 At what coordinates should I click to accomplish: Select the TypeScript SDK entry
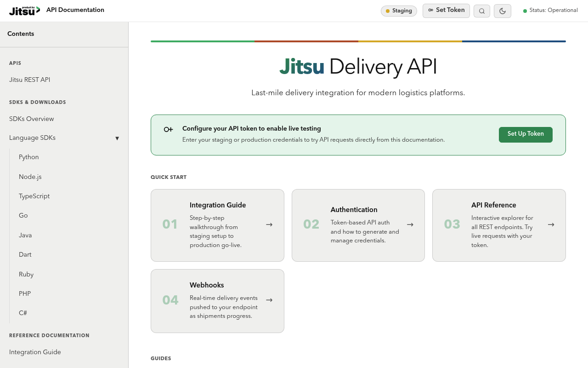point(34,196)
